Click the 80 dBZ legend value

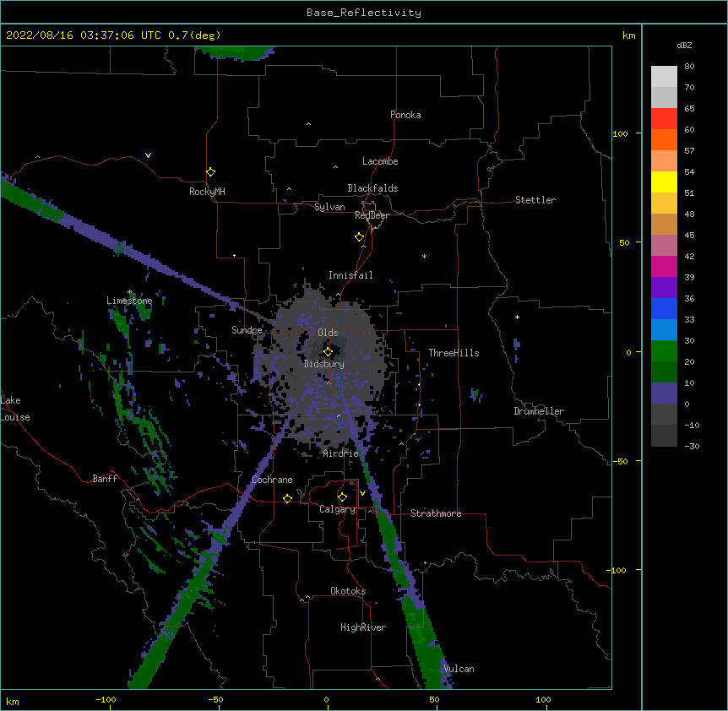coord(689,67)
